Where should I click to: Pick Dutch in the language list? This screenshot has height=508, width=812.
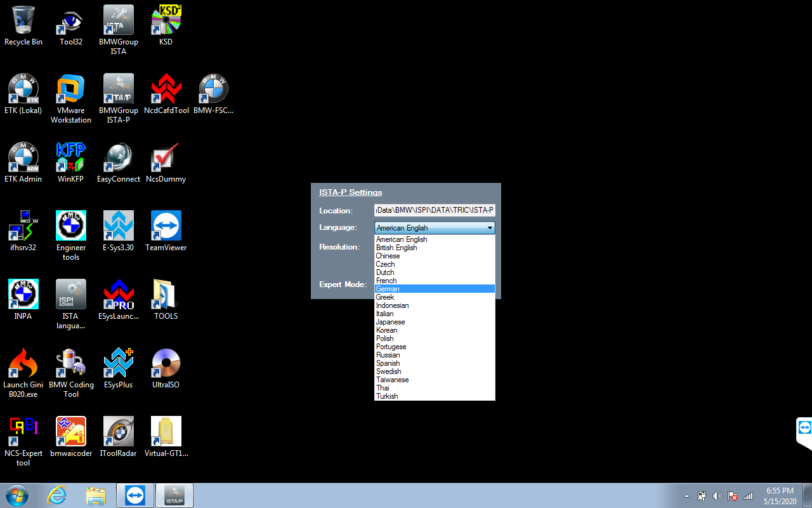435,272
